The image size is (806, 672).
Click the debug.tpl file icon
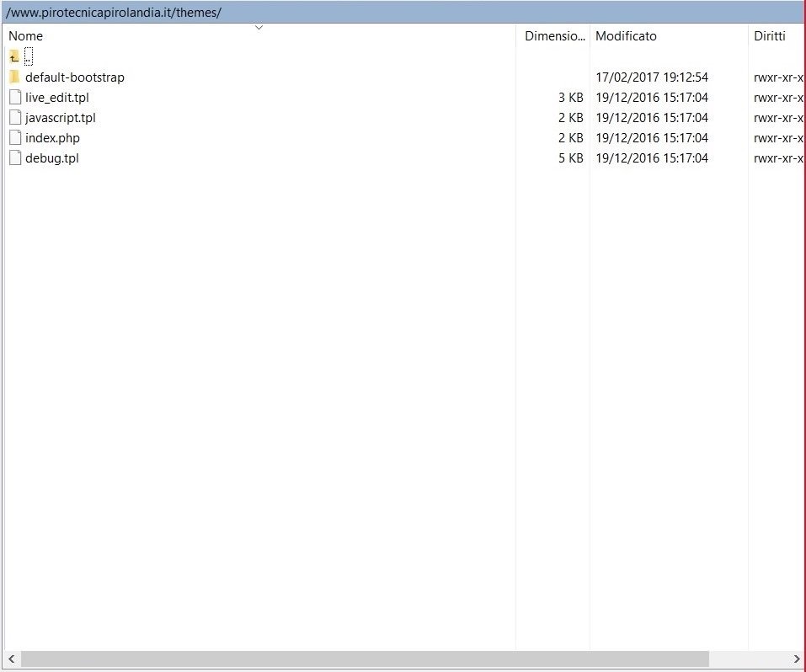click(15, 157)
